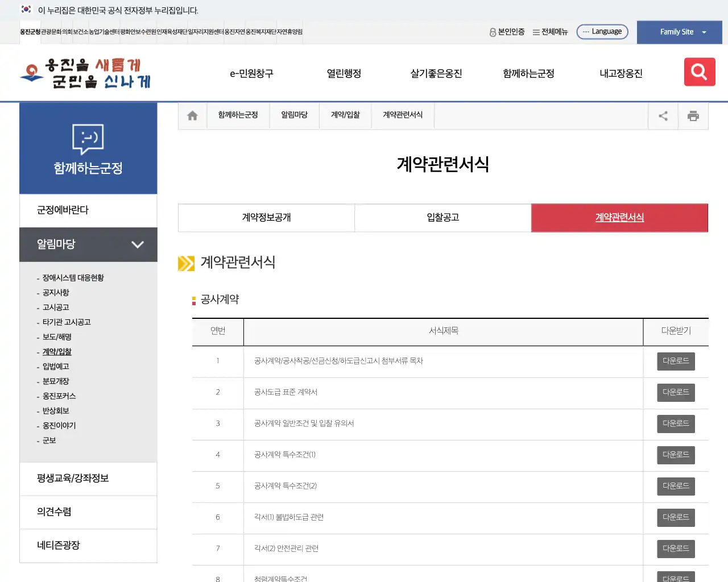Expand the Family Site dropdown
The image size is (728, 582).
click(679, 32)
